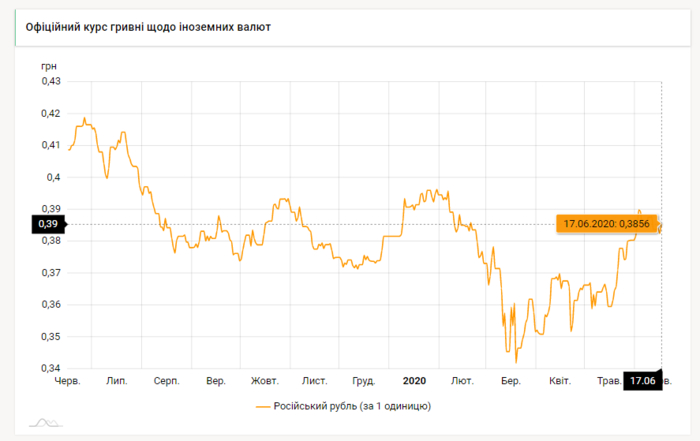Viewport: 700px width, 441px height.
Task: Select the Груд. month axis label
Action: (x=364, y=381)
